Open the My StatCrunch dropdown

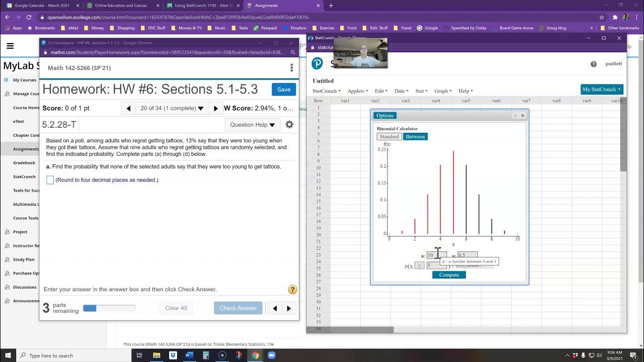(x=602, y=89)
